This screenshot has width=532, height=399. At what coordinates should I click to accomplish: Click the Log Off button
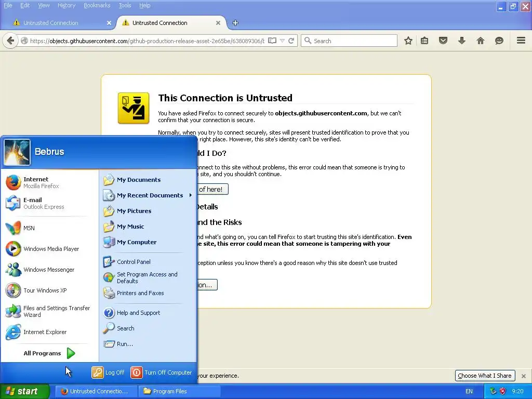point(108,373)
